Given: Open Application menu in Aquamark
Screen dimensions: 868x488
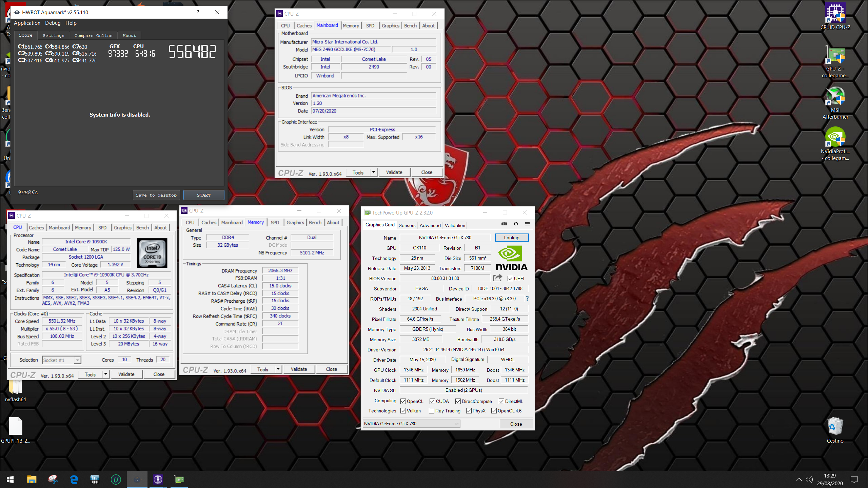Looking at the screenshot, I should [27, 23].
